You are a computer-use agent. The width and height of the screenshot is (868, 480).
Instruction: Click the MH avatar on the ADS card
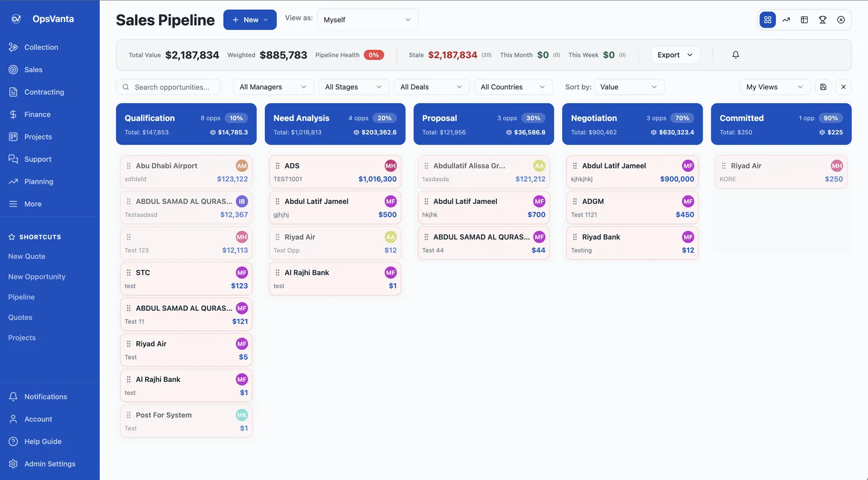(x=391, y=166)
